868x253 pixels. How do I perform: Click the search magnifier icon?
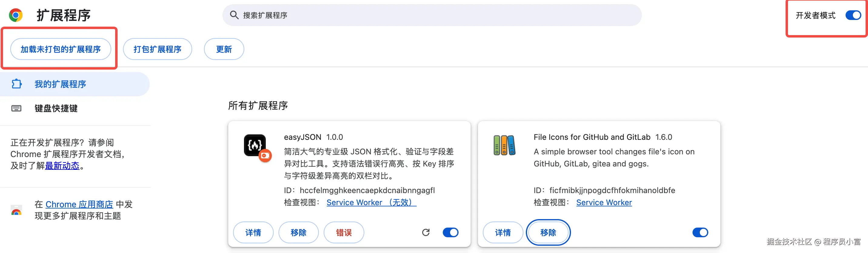[234, 15]
